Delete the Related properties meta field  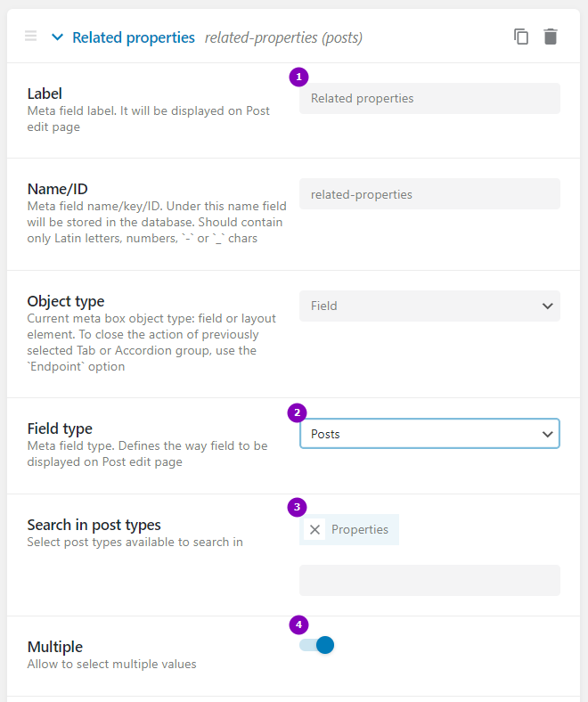click(x=551, y=37)
